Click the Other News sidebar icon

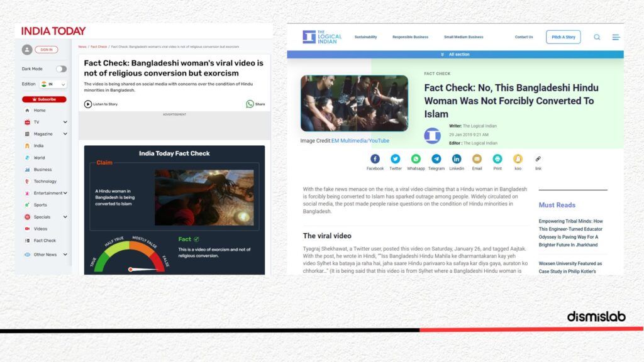[27, 255]
